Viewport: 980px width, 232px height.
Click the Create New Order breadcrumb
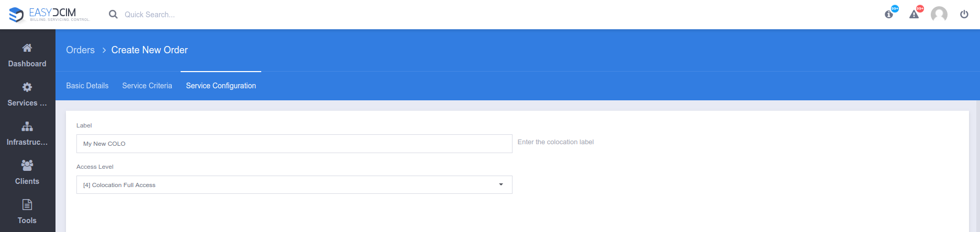click(x=150, y=50)
